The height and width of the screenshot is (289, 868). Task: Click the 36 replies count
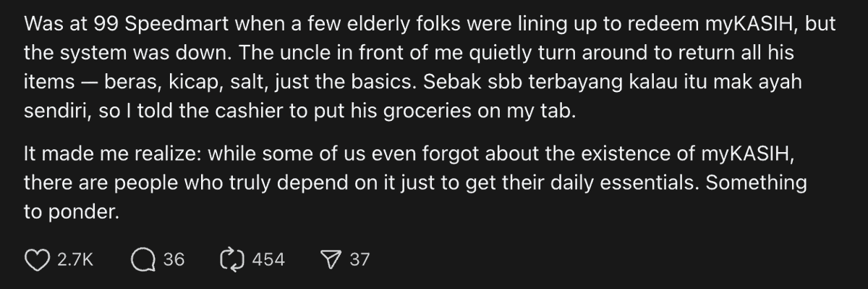tap(174, 259)
